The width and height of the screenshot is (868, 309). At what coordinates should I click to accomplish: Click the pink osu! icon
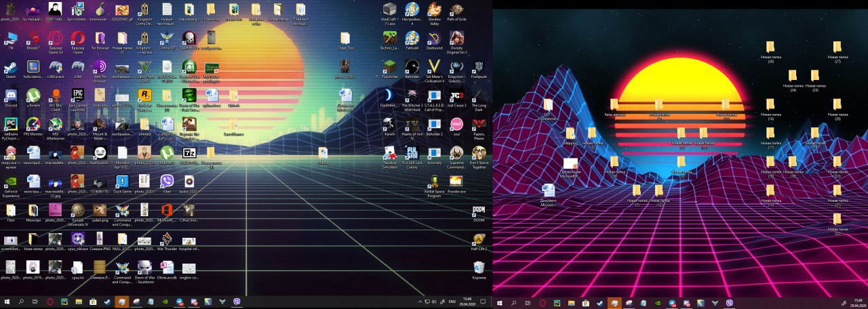456,126
